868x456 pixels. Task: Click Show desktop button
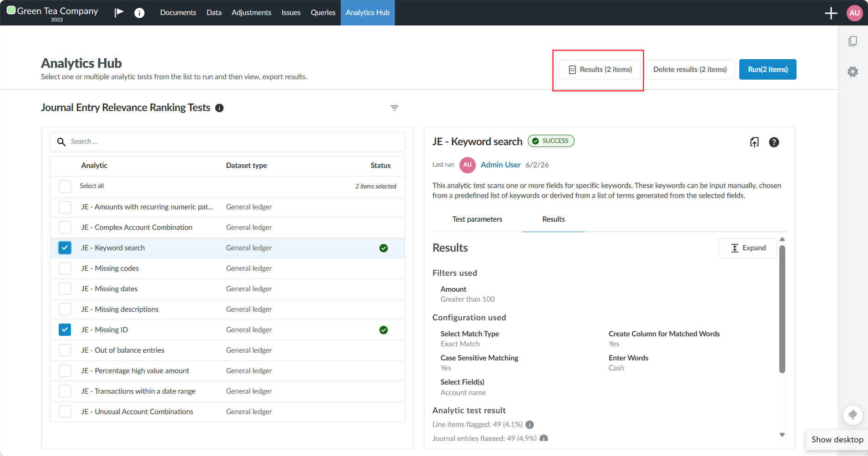[837, 440]
